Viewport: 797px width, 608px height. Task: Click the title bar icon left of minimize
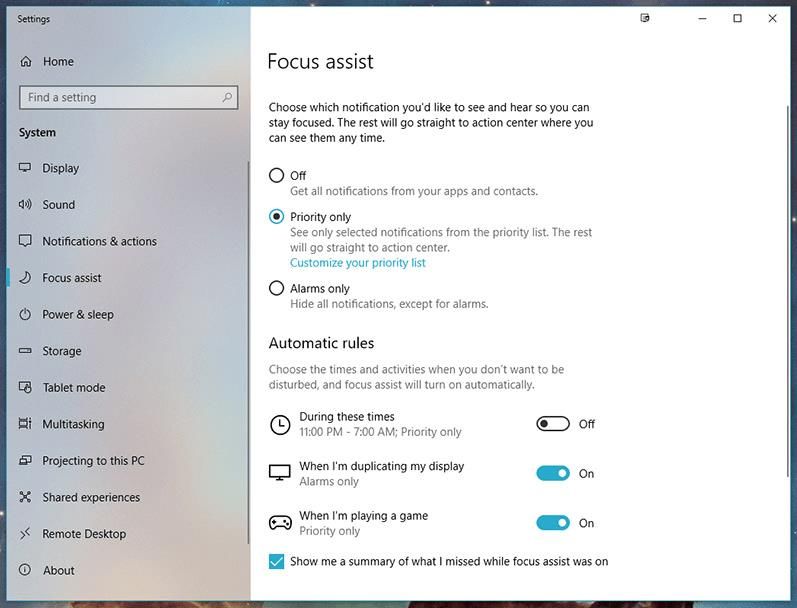[x=645, y=18]
